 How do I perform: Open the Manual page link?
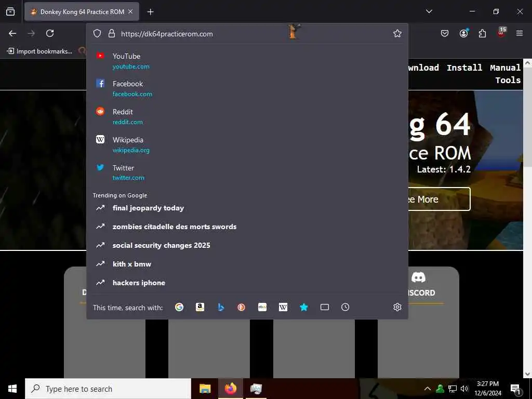tap(505, 68)
